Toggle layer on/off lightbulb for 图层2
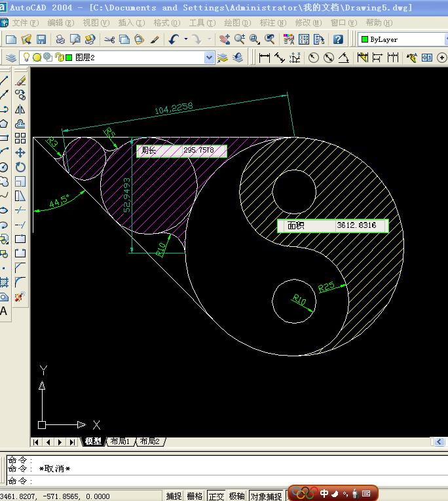The width and height of the screenshot is (448, 501). tap(26, 58)
